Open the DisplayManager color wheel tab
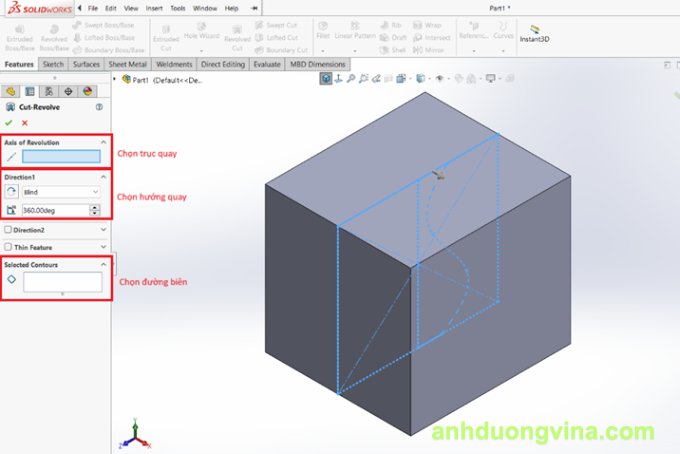 (88, 90)
